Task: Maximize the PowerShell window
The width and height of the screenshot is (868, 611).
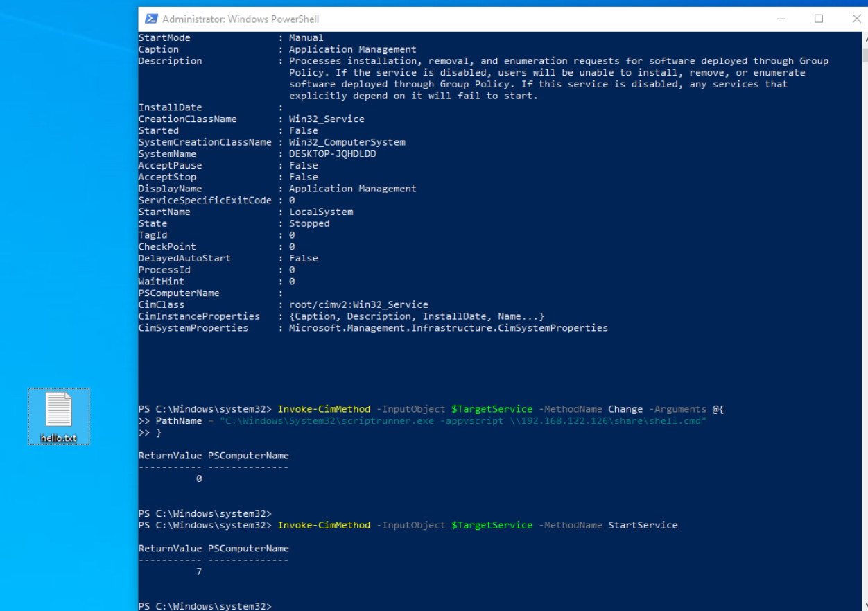Action: click(x=819, y=19)
